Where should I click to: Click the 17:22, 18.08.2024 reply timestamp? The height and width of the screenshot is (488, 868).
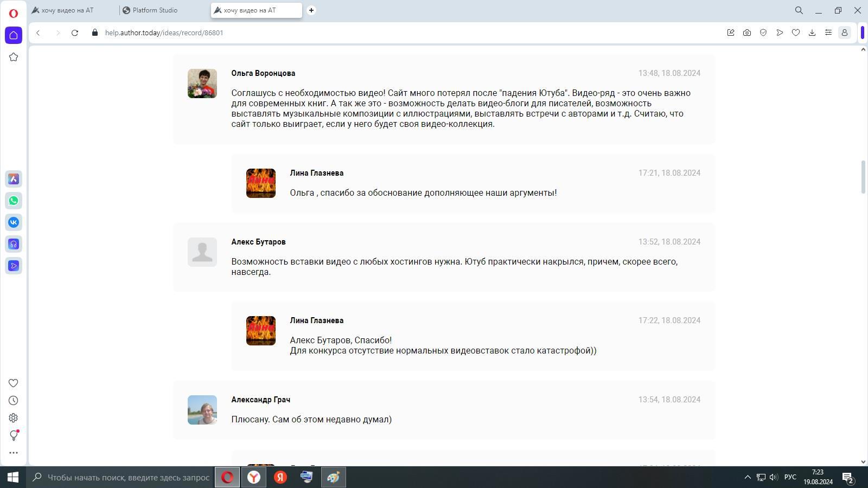669,320
